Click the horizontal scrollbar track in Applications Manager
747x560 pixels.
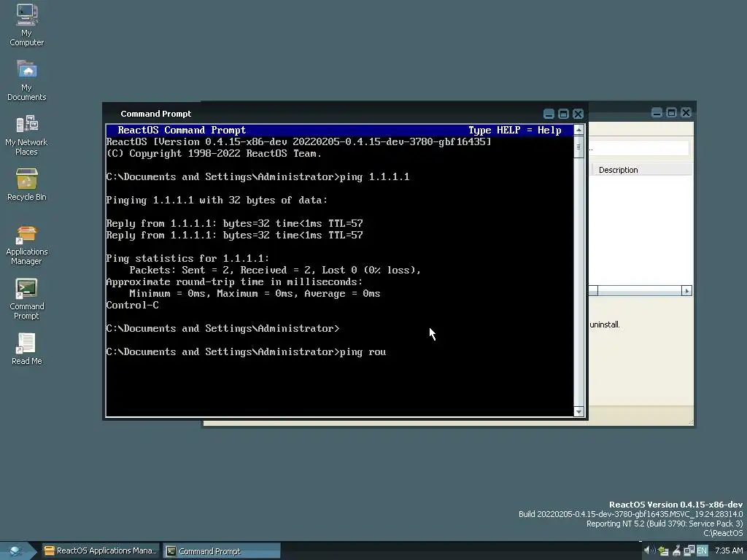[639, 291]
